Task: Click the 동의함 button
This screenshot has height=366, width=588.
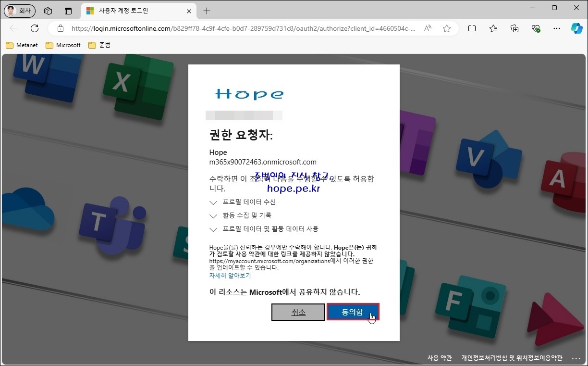Action: [353, 312]
